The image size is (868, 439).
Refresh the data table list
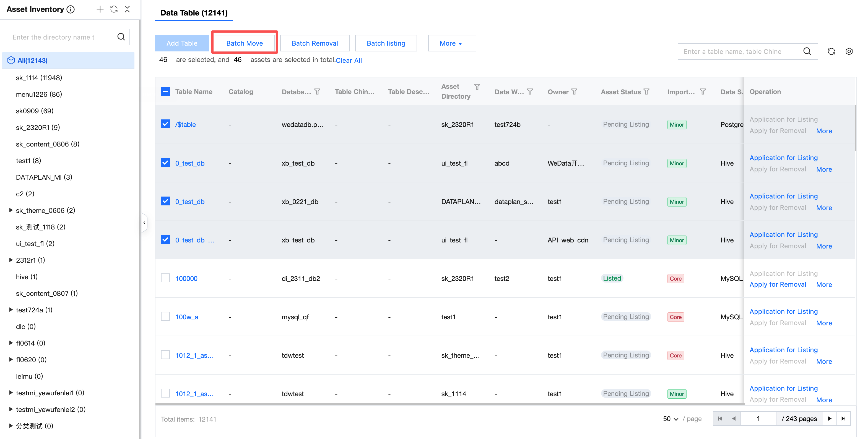pyautogui.click(x=831, y=51)
